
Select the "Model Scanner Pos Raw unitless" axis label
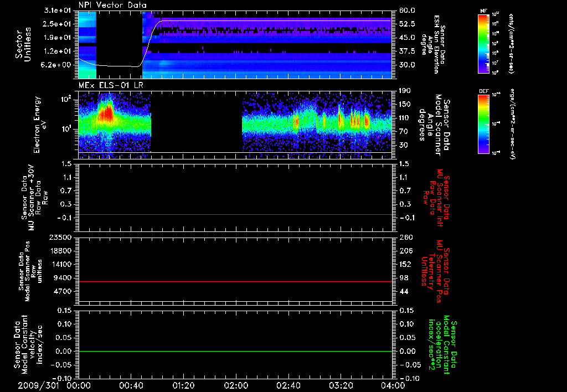[31, 271]
